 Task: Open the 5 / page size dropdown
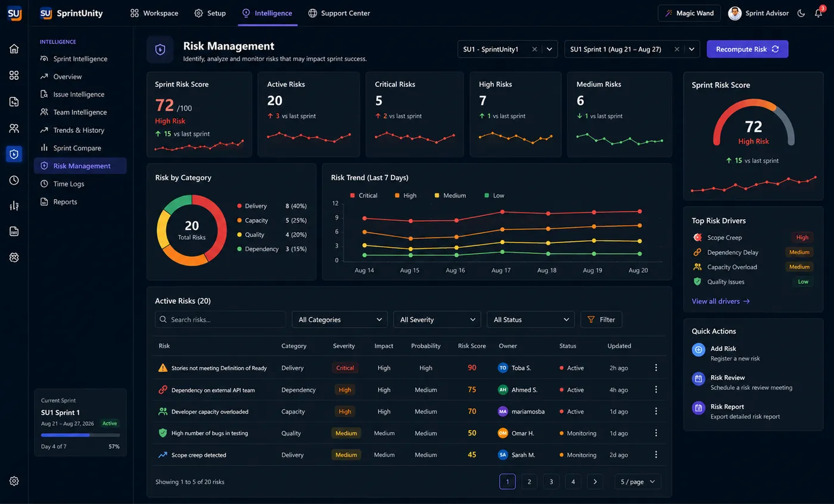[637, 481]
